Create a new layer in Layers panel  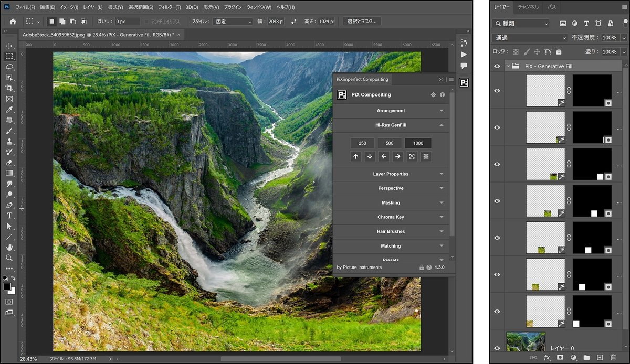coord(600,357)
